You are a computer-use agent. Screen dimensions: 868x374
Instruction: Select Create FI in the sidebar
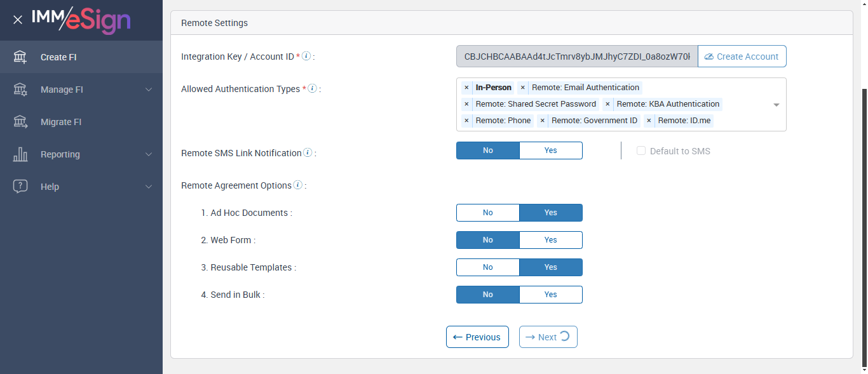click(x=58, y=57)
